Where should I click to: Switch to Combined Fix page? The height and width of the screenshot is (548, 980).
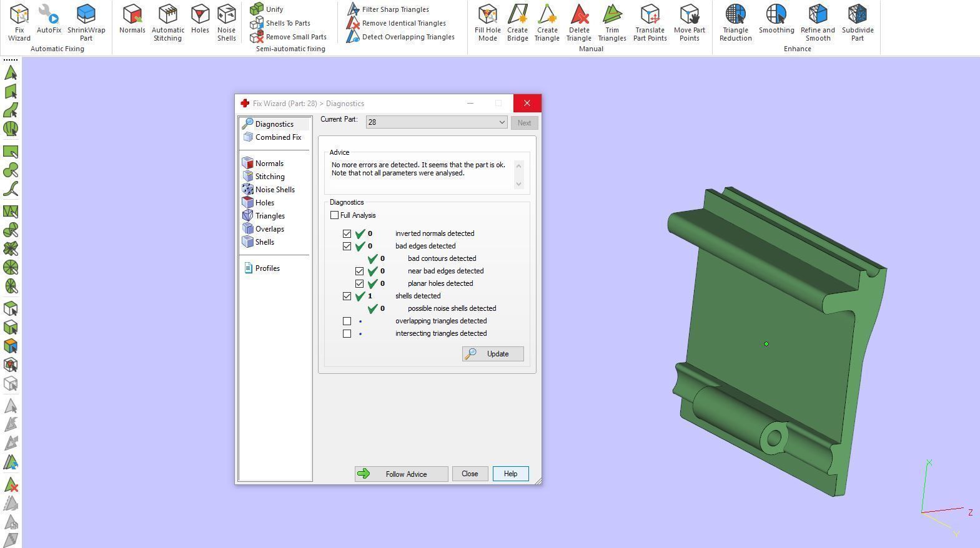tap(274, 137)
